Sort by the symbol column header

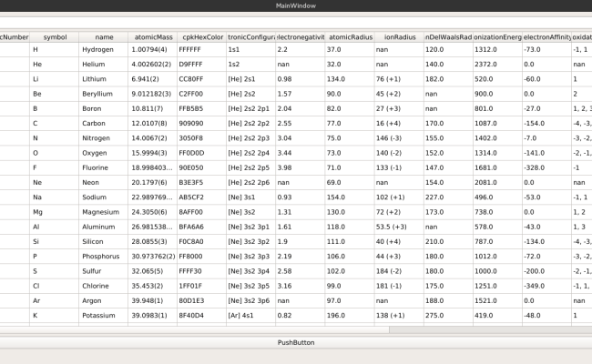(55, 37)
